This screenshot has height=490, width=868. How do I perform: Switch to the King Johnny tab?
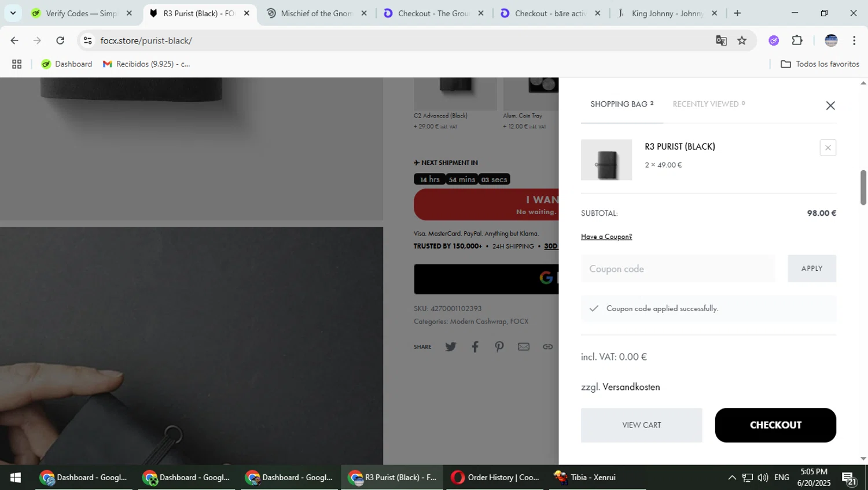pos(667,13)
